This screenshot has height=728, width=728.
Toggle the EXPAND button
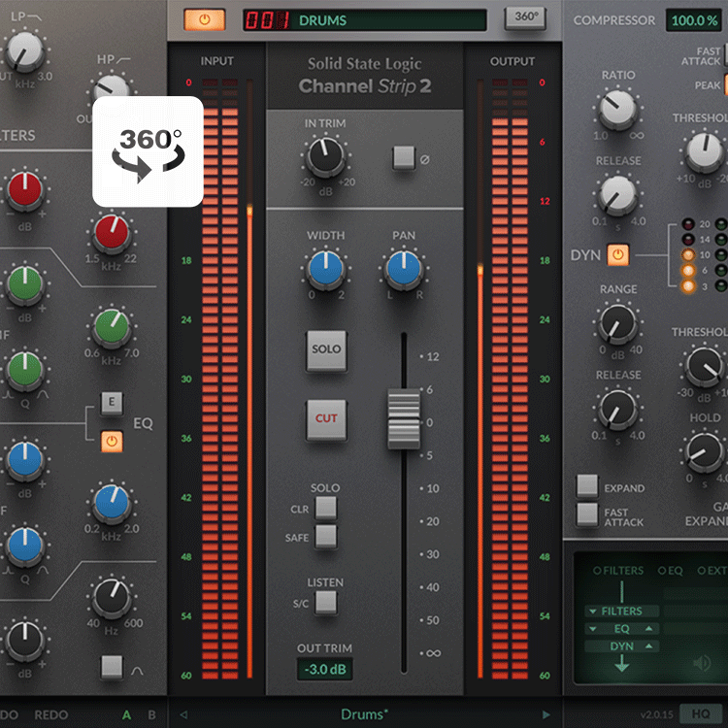[587, 485]
